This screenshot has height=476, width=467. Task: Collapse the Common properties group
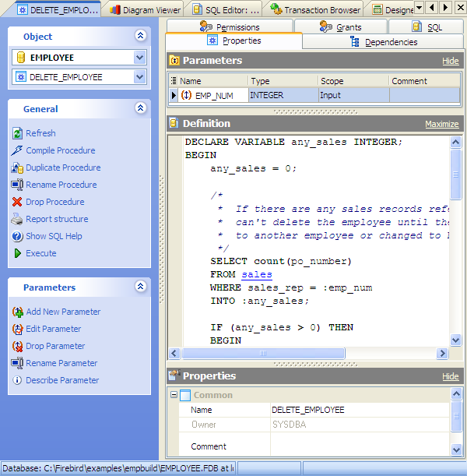(x=174, y=395)
